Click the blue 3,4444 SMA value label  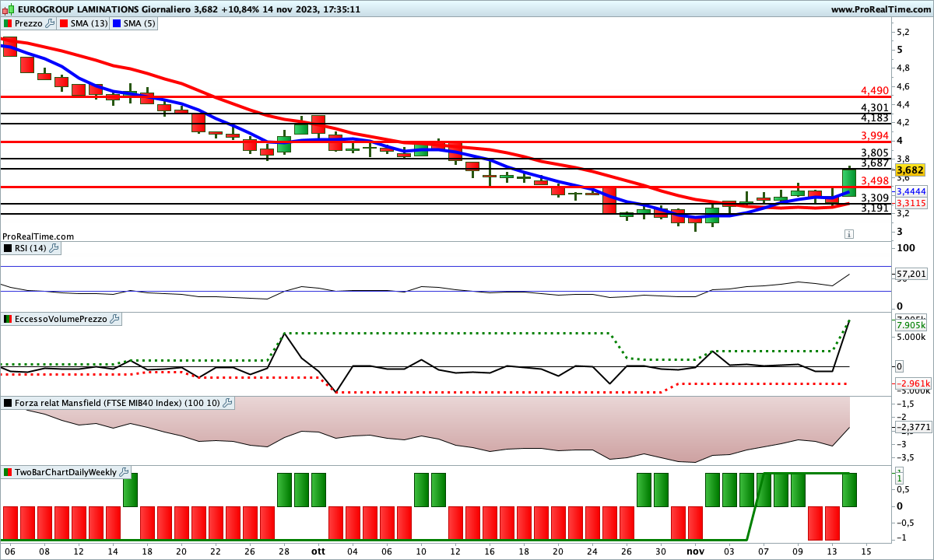[x=911, y=191]
